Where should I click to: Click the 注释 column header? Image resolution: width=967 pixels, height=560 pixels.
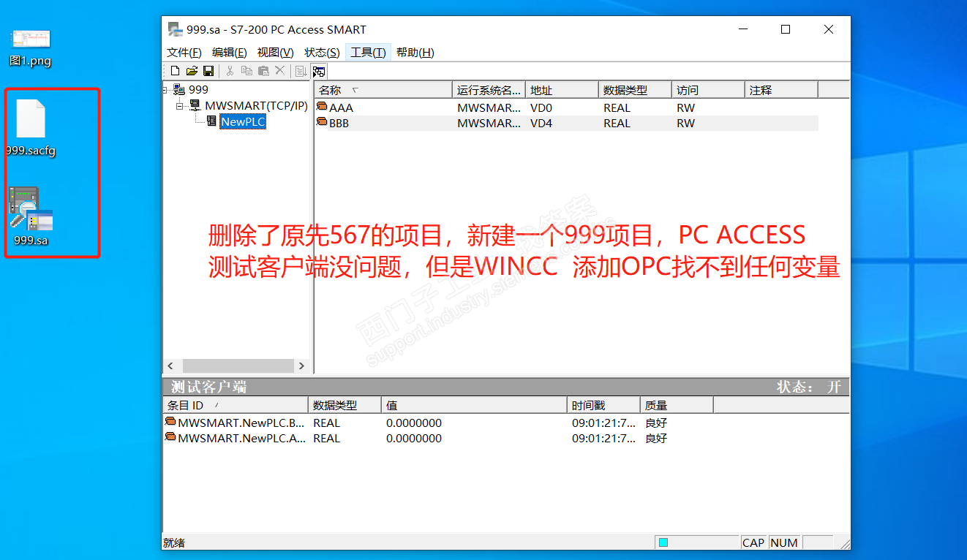click(781, 90)
